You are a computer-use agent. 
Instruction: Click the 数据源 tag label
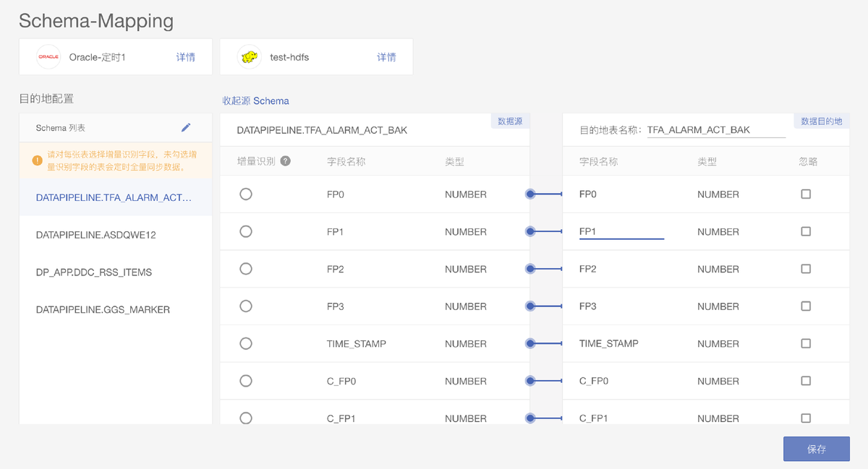(510, 121)
